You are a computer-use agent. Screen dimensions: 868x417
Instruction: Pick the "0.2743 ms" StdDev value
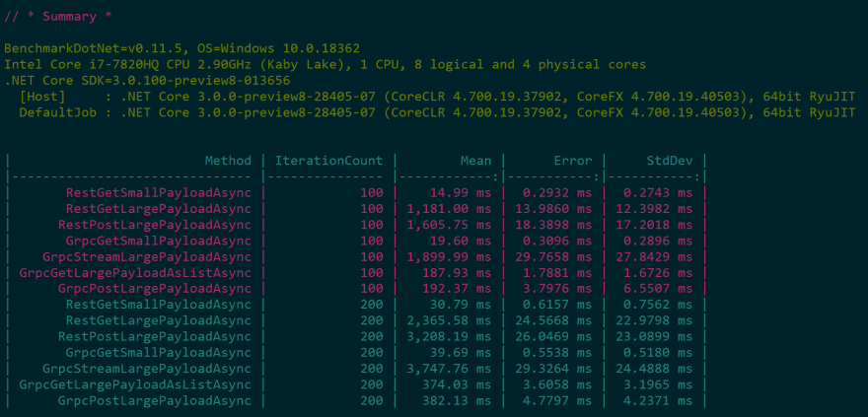point(658,193)
